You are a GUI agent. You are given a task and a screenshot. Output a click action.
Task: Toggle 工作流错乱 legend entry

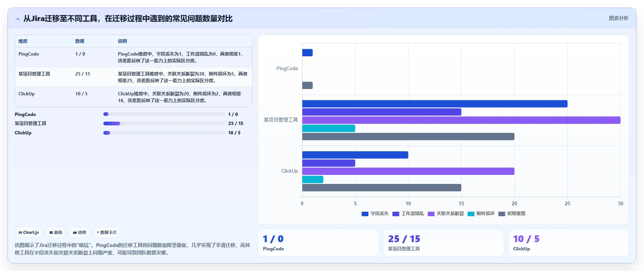(408, 214)
